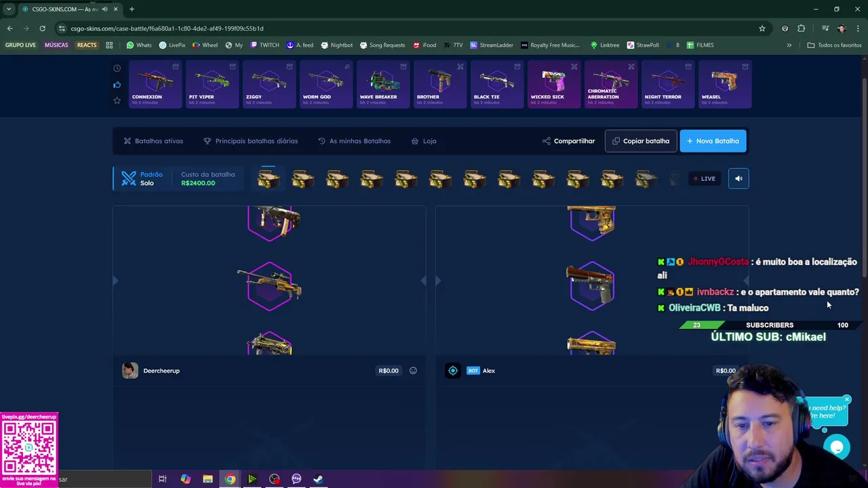Open Steam from the taskbar
Image resolution: width=868 pixels, height=488 pixels.
point(318,479)
